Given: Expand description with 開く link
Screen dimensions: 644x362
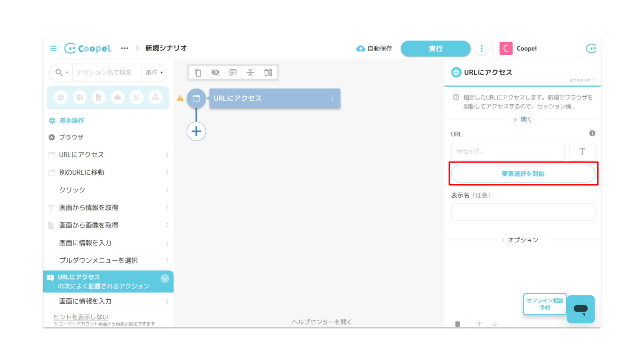Looking at the screenshot, I should [x=523, y=119].
